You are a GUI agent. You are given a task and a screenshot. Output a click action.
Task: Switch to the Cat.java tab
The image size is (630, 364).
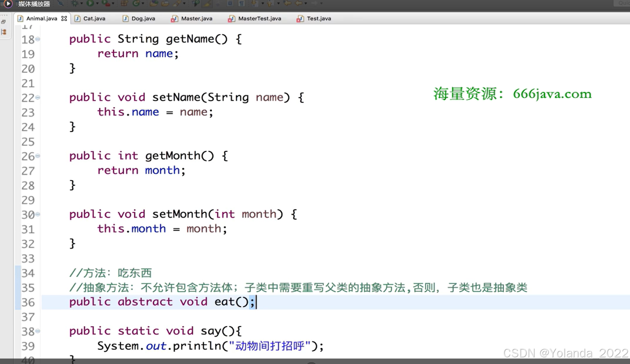point(94,18)
